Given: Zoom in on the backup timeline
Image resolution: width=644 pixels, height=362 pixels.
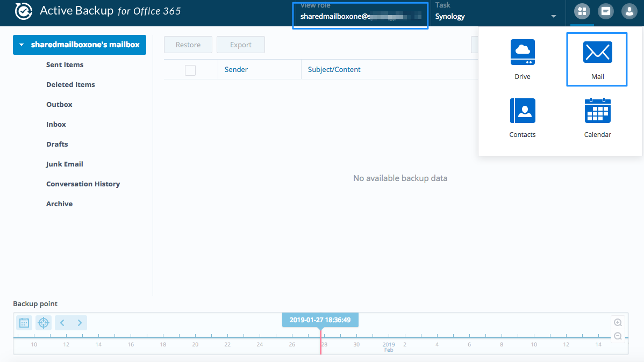Looking at the screenshot, I should [x=618, y=323].
